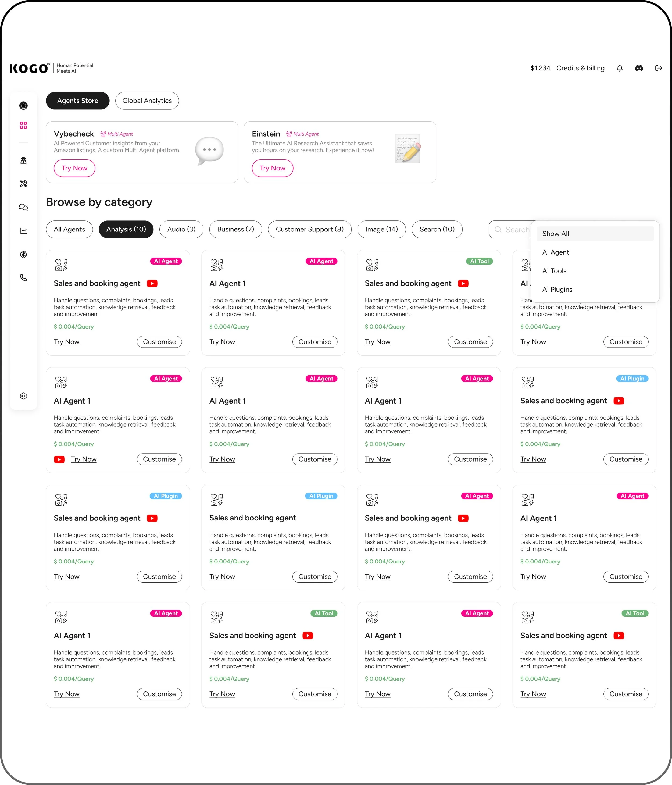The height and width of the screenshot is (785, 672).
Task: Open Credits & billing link
Action: point(580,68)
